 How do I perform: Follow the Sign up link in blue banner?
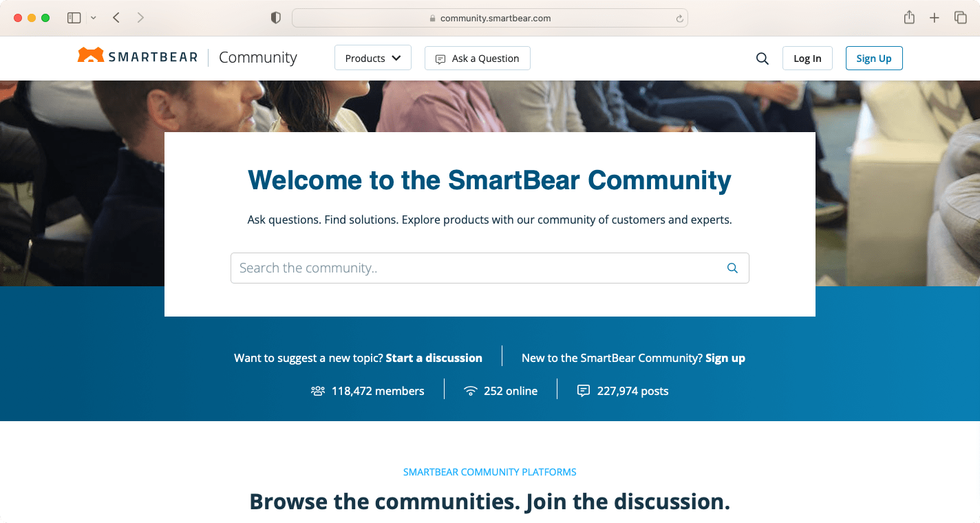[x=725, y=358]
